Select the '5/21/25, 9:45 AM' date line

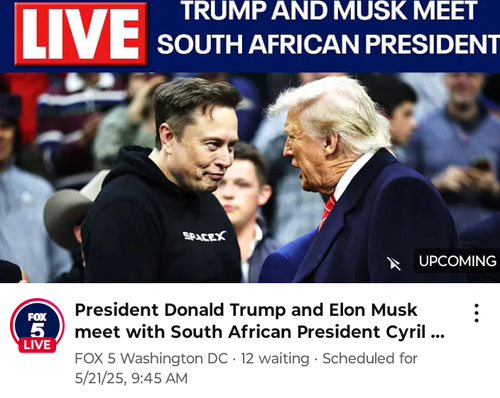pos(131,378)
